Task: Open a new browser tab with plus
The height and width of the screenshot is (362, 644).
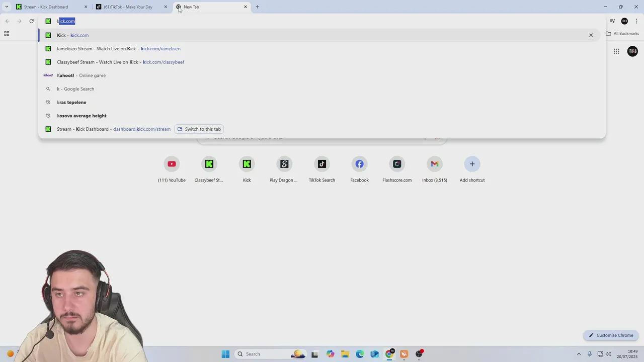Action: (258, 7)
